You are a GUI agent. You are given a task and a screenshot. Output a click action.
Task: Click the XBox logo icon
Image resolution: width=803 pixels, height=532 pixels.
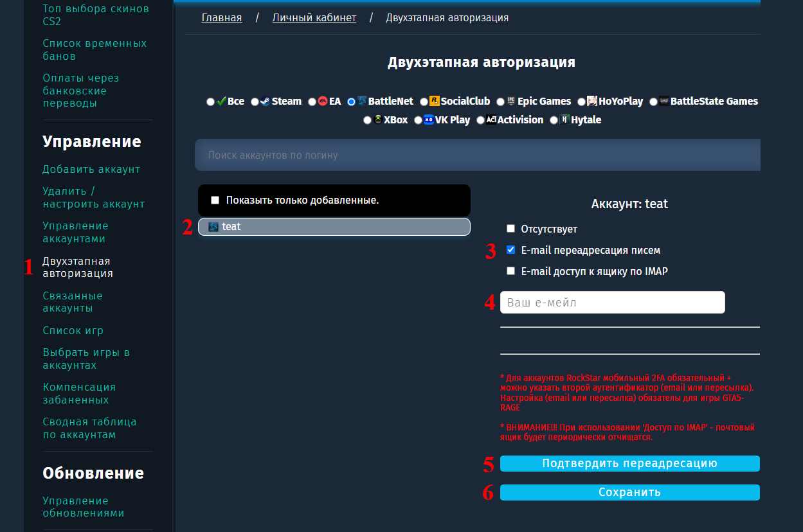click(378, 120)
